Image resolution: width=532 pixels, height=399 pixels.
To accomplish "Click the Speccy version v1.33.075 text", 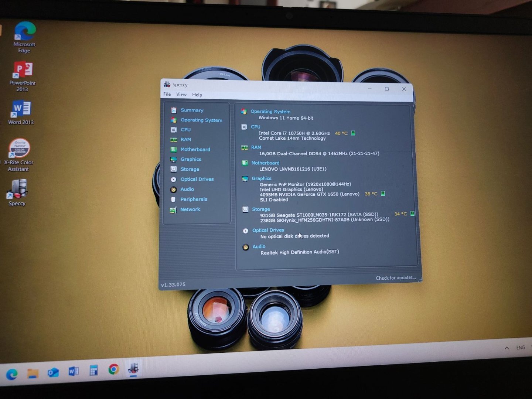I will (x=173, y=284).
